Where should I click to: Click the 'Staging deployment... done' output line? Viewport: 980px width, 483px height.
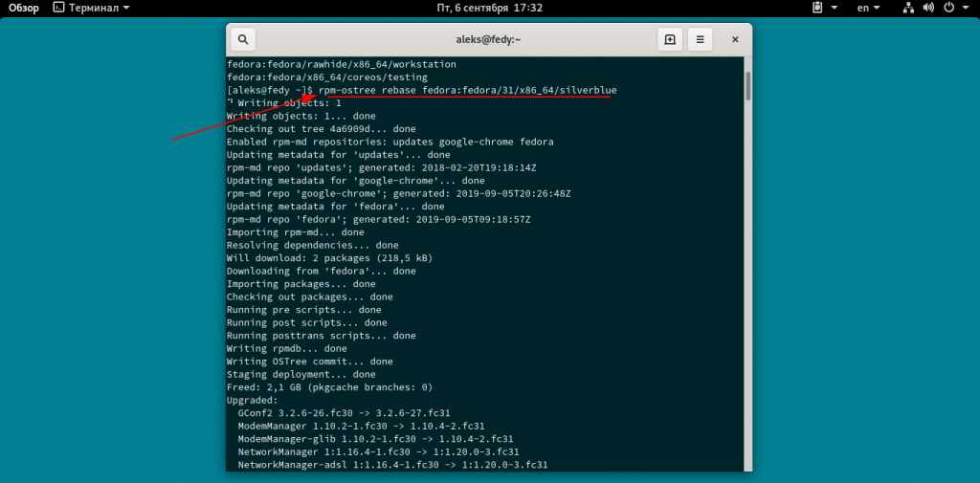point(301,375)
